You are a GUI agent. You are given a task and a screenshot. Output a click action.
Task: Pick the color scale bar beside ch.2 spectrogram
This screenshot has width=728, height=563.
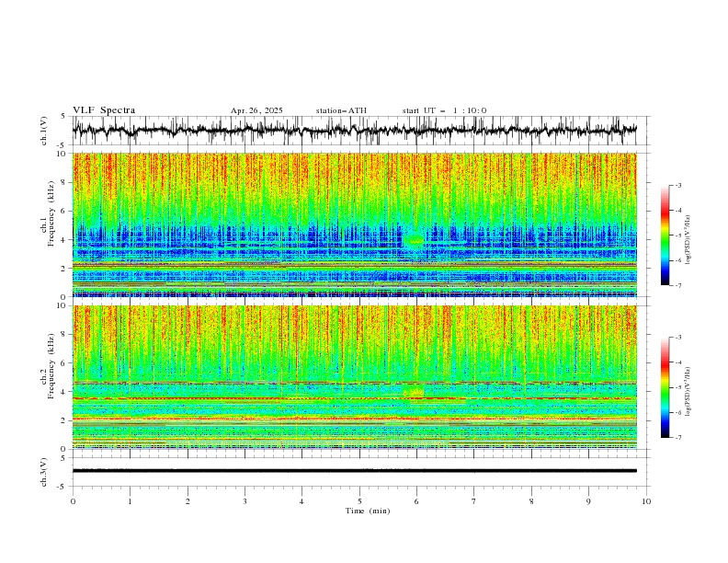(x=665, y=387)
